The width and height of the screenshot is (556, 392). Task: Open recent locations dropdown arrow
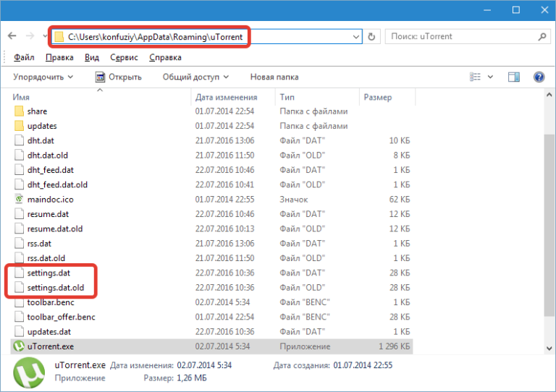click(45, 36)
